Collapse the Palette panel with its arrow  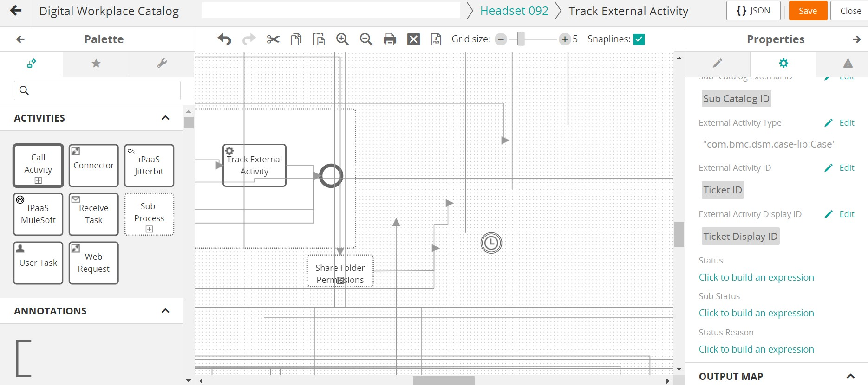point(20,39)
